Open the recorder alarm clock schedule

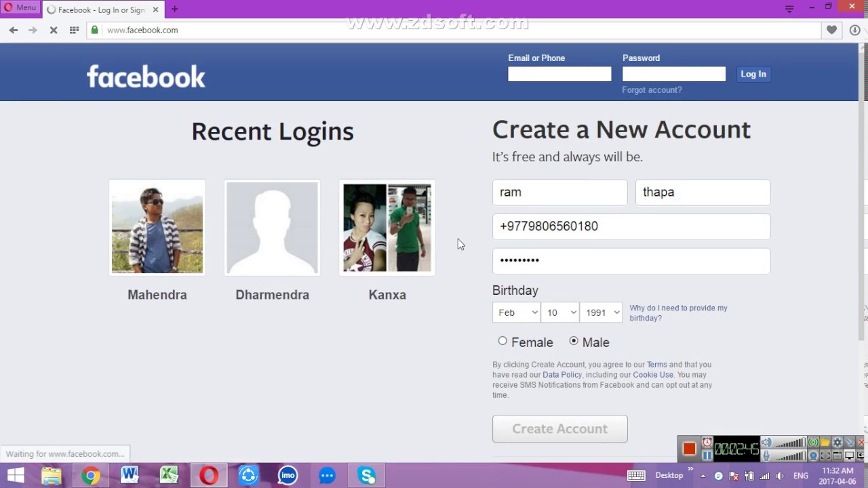tap(707, 443)
